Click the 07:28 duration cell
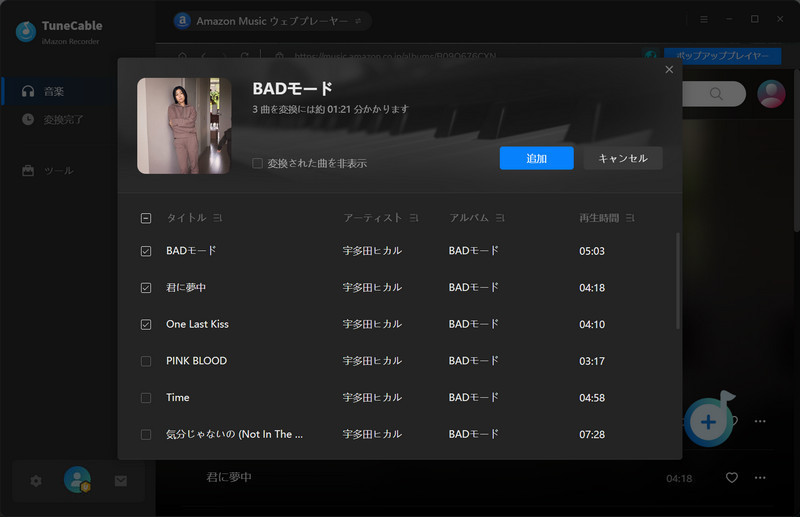 tap(592, 435)
